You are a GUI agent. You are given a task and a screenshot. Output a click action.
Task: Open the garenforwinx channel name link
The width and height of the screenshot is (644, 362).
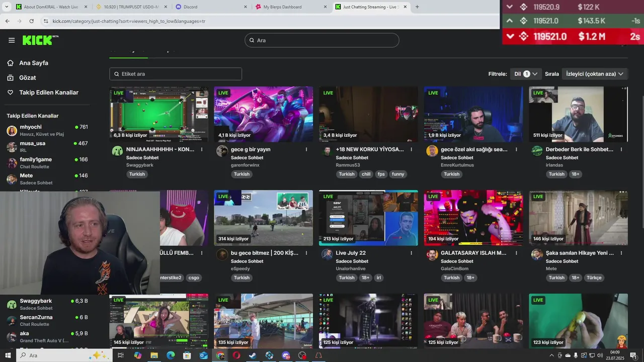[245, 165]
